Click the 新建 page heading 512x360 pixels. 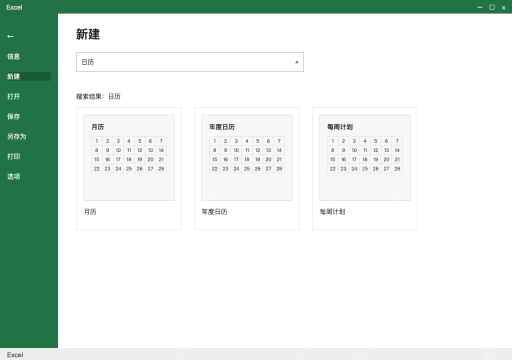point(88,34)
